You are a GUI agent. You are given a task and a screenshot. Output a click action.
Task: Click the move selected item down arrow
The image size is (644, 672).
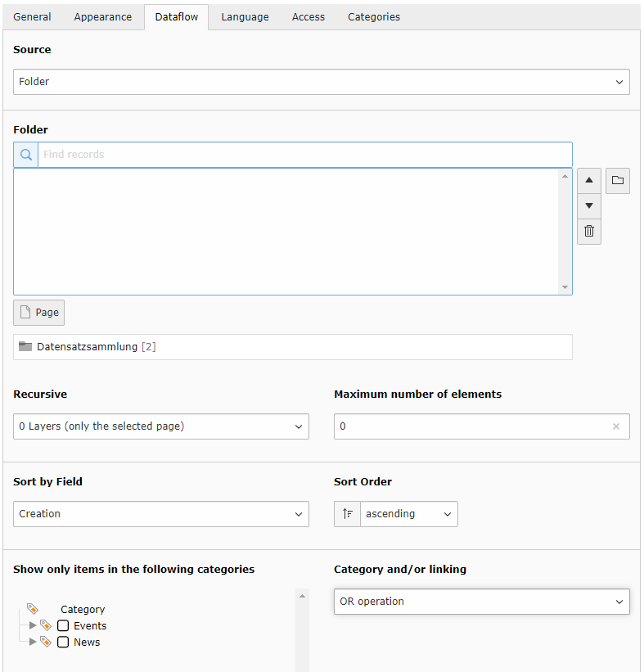tap(588, 206)
